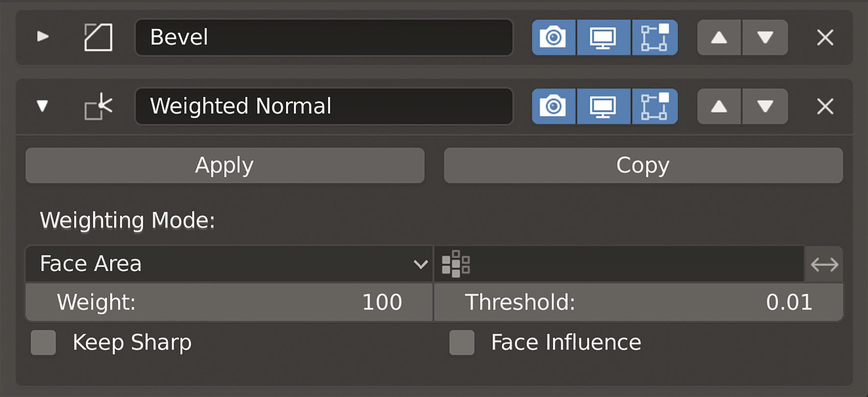Click the Bevel modifier icon
The width and height of the screenshot is (868, 397).
point(97,37)
